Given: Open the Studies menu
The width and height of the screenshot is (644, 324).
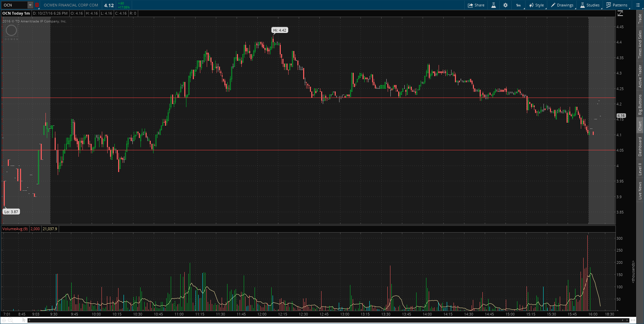Looking at the screenshot, I should (x=590, y=5).
